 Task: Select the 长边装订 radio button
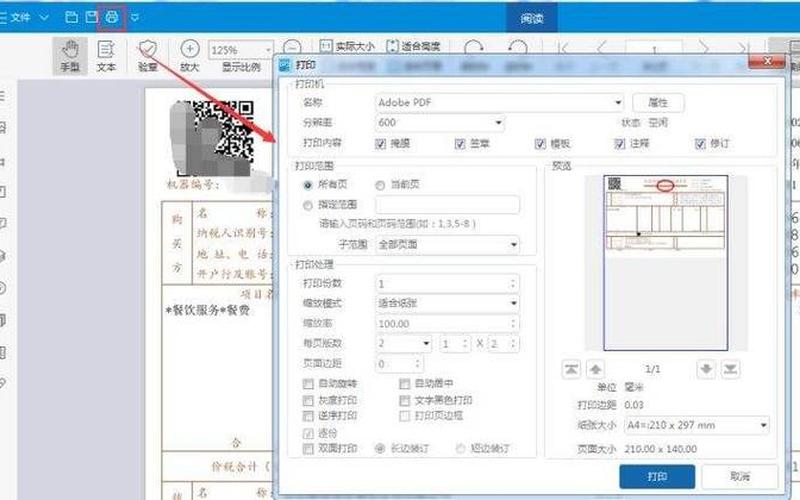click(x=380, y=449)
